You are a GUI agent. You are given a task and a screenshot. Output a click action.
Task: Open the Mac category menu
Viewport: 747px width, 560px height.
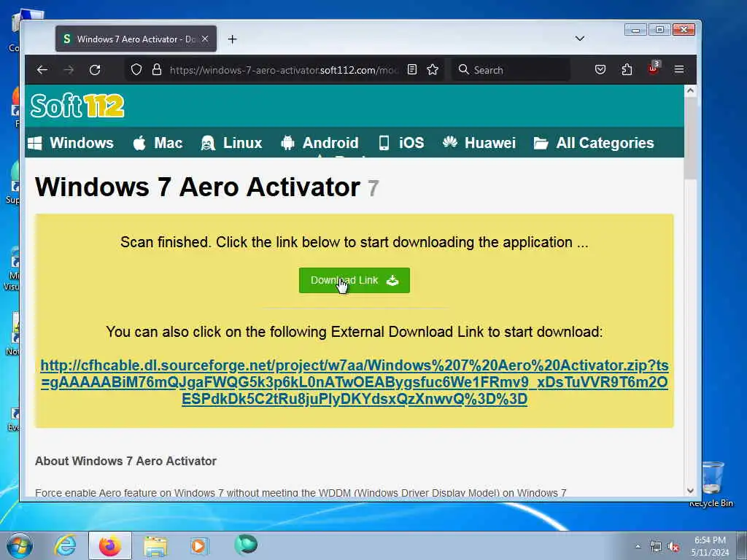coord(158,143)
